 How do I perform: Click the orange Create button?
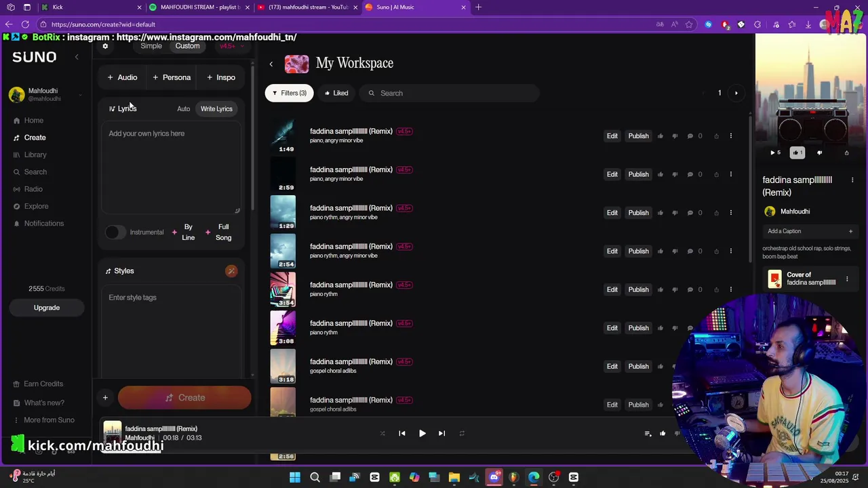coord(184,398)
